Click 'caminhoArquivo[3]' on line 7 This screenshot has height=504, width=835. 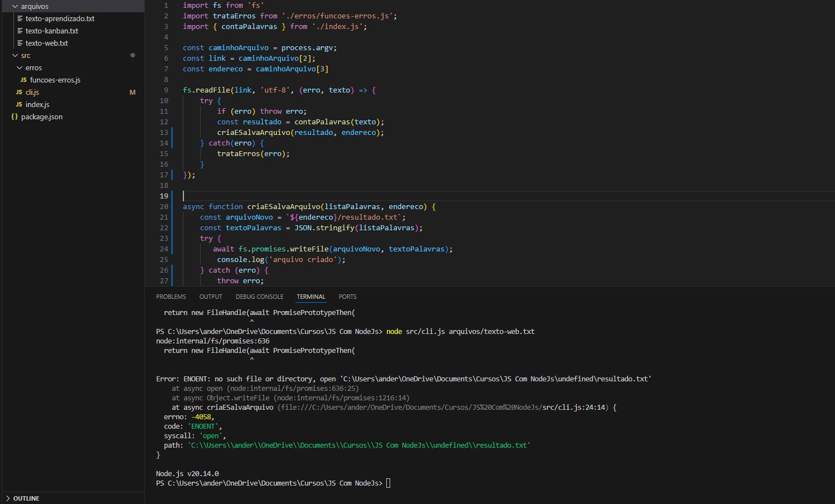[292, 69]
